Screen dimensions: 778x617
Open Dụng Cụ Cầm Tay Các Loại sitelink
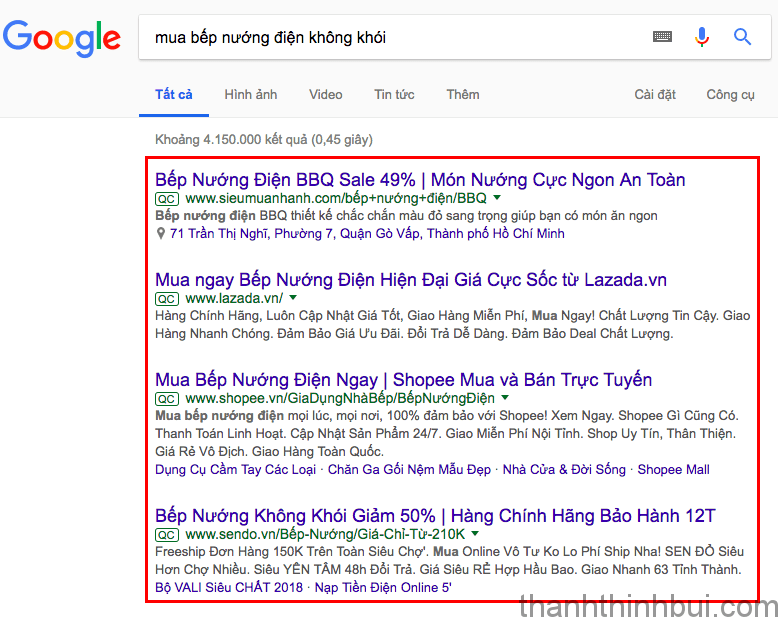click(x=236, y=470)
